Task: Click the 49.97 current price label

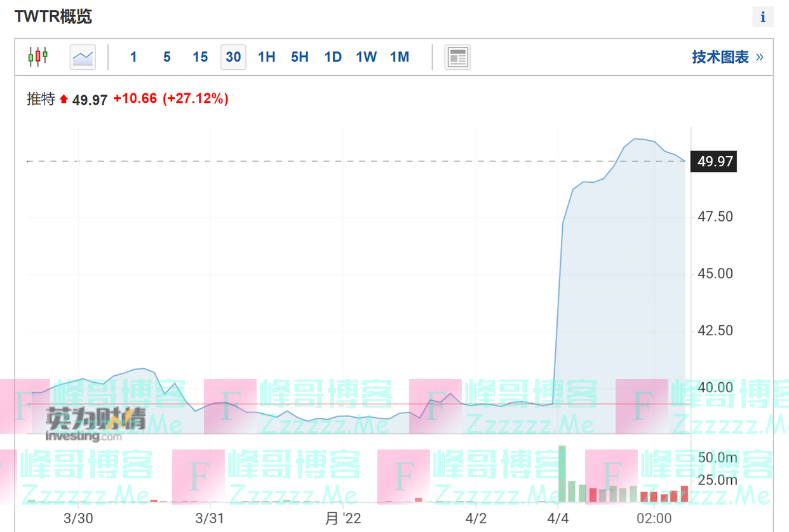Action: pyautogui.click(x=715, y=161)
